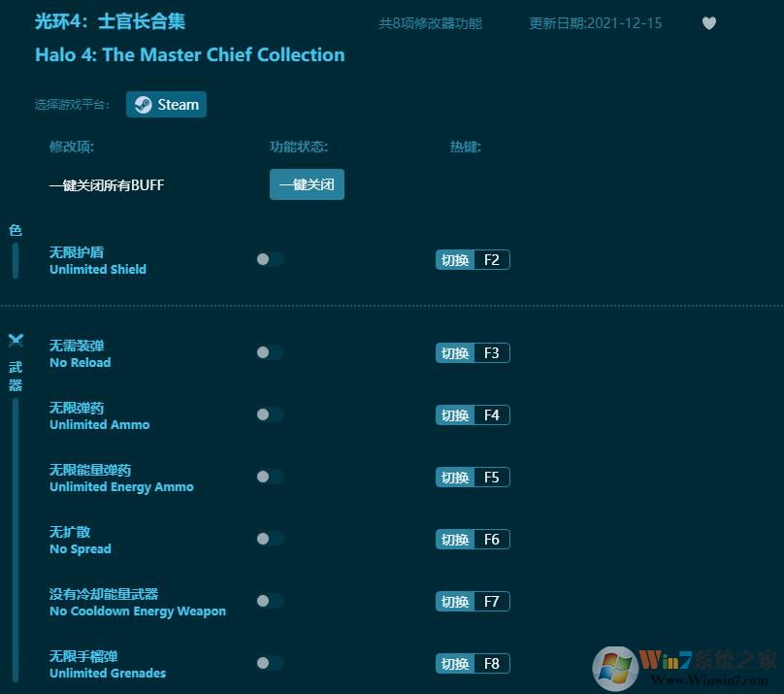Screen dimensions: 784x694
Task: Toggle No Reload switch
Action: coord(270,352)
